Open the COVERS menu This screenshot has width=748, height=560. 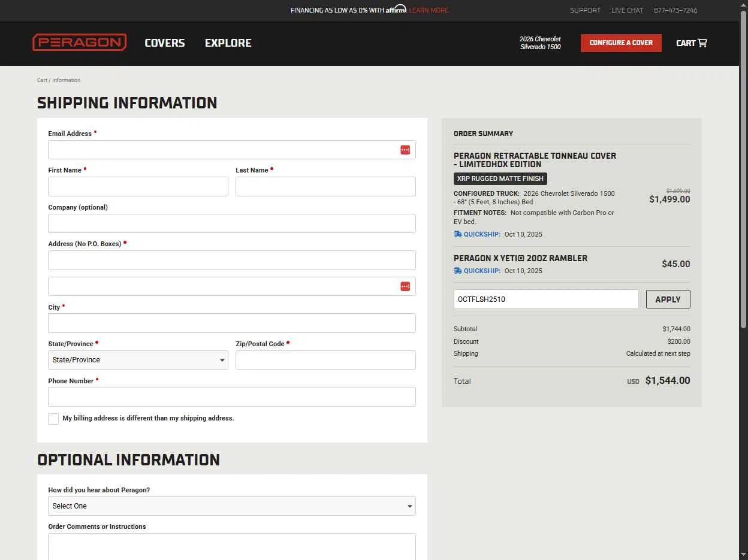coord(165,43)
